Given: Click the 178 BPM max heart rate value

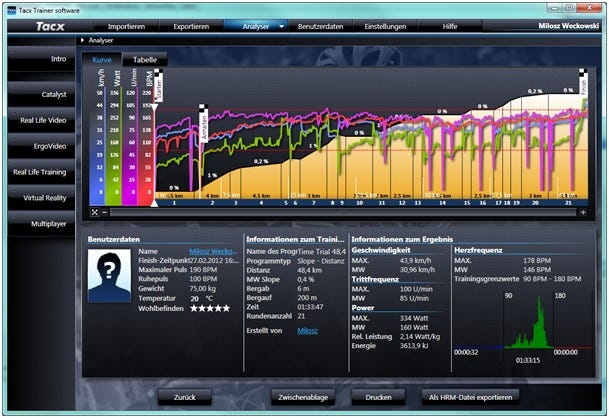Looking at the screenshot, I should point(537,261).
